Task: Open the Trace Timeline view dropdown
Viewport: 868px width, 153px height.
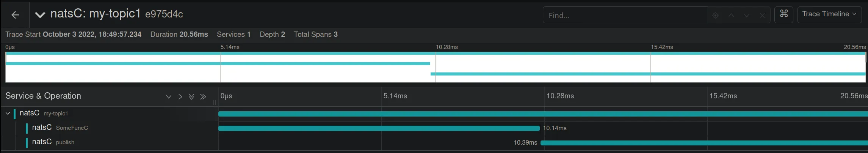Action: pyautogui.click(x=829, y=14)
